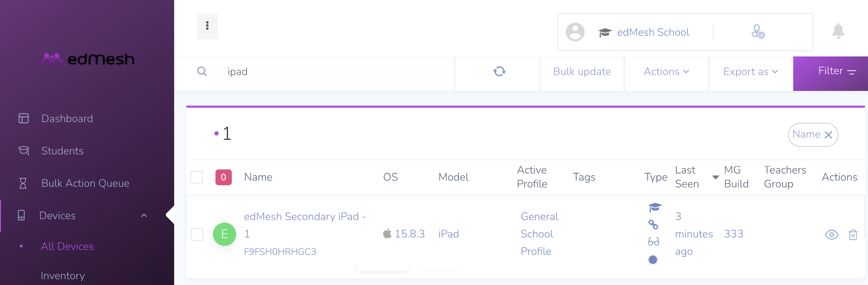Screen dimensions: 868x285
Task: Click the search magnifier icon
Action: tap(202, 71)
